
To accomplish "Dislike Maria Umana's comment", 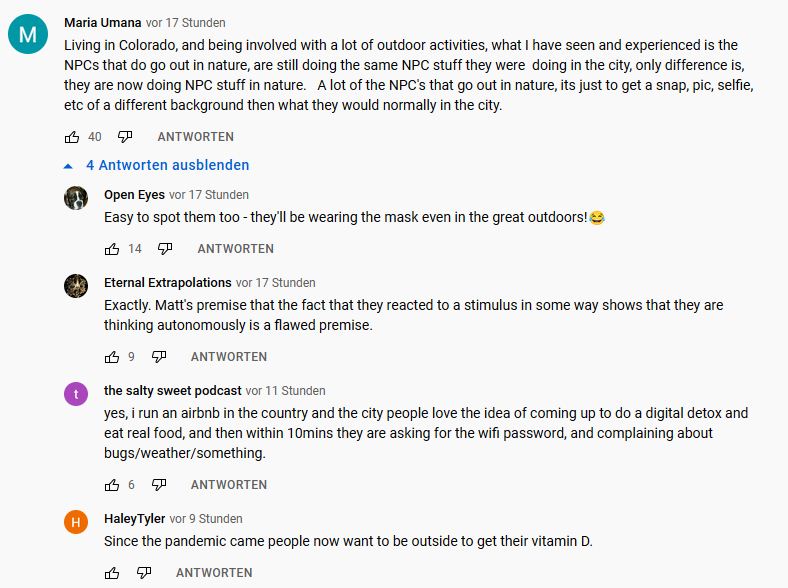I will coord(125,137).
